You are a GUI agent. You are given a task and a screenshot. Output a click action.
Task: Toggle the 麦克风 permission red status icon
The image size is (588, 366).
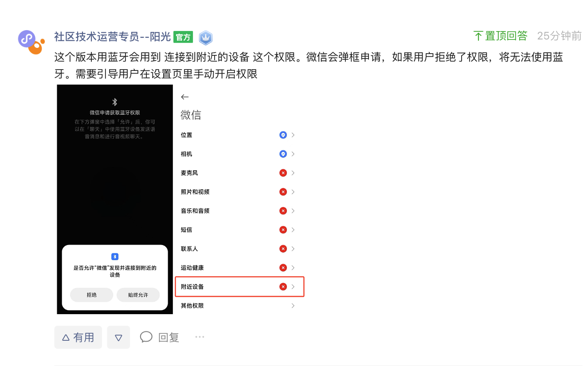point(283,173)
